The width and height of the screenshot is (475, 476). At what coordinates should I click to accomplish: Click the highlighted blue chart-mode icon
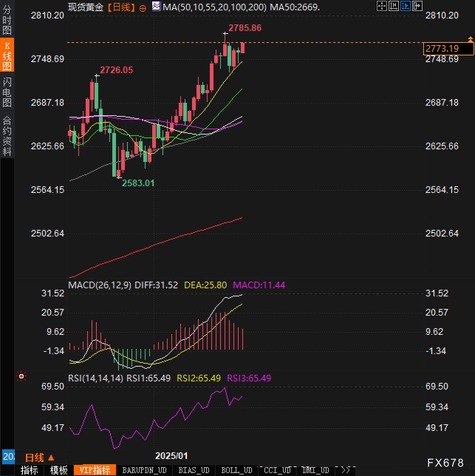click(x=405, y=6)
